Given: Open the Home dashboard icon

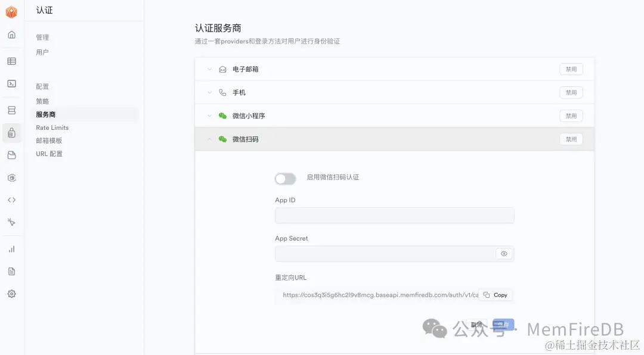Looking at the screenshot, I should [x=11, y=35].
